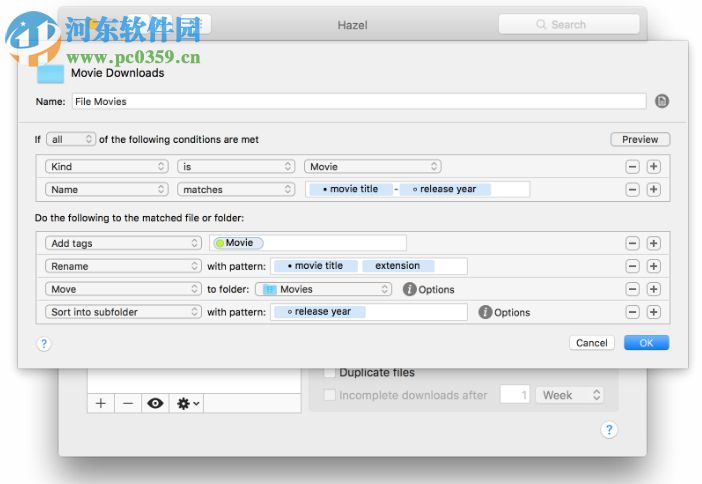Open the gear action menu below rule list
The height and width of the screenshot is (484, 702).
pyautogui.click(x=188, y=403)
